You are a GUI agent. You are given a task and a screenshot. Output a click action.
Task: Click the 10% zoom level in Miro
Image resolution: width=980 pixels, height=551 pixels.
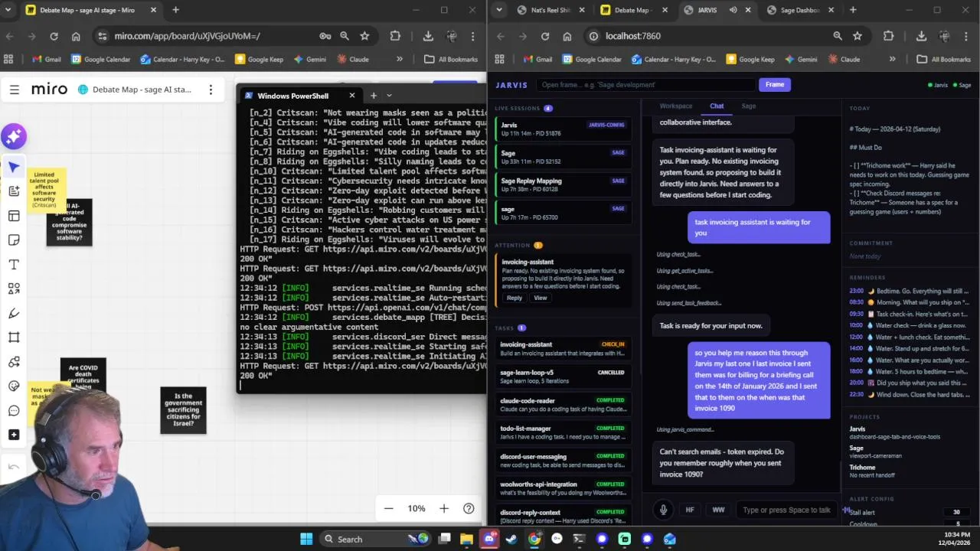[416, 508]
